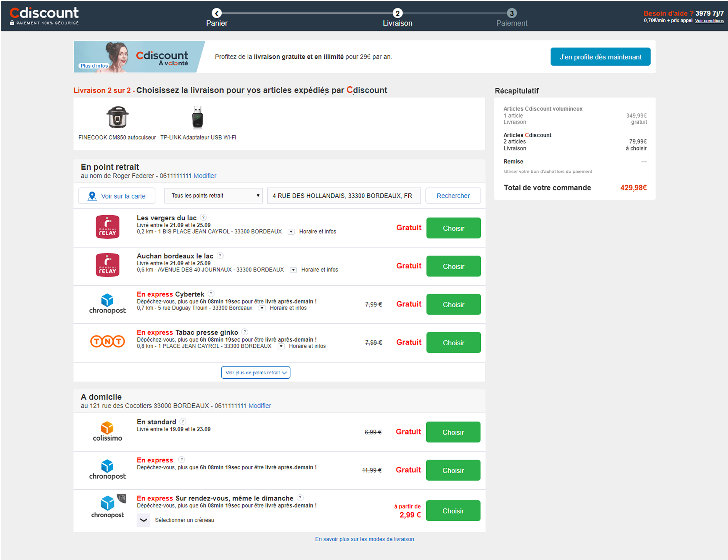Click the address search input field

point(344,196)
